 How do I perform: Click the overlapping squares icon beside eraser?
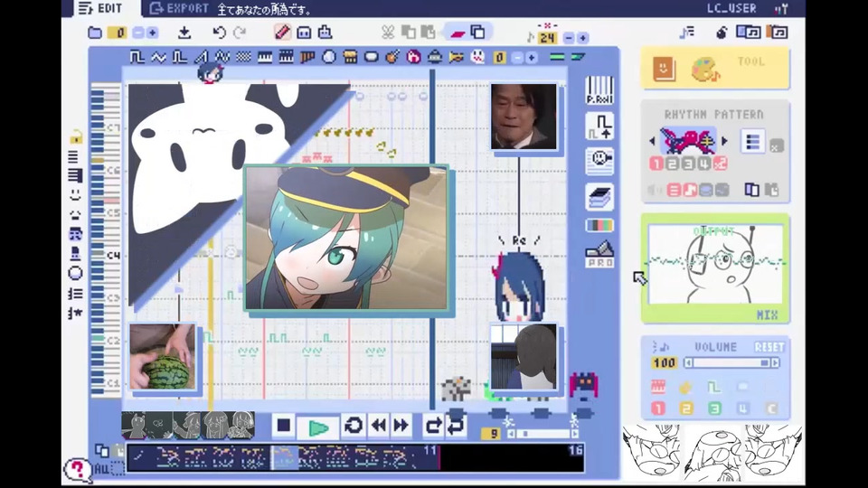pos(477,33)
